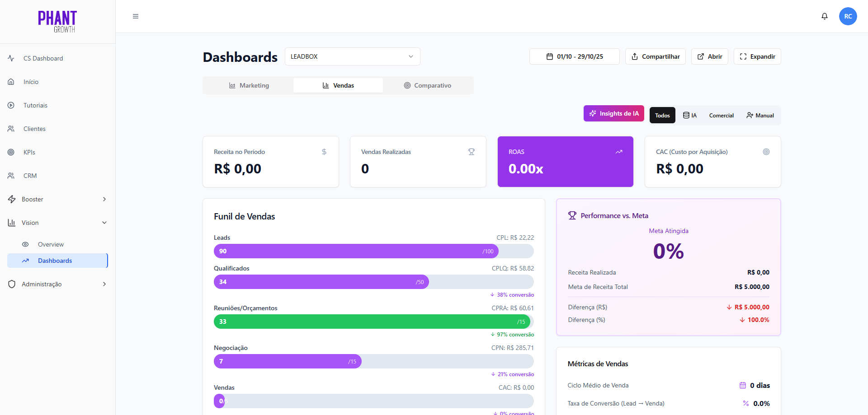Screen dimensions: 868x415
Task: Expand the Booster sidebar section
Action: coord(57,199)
